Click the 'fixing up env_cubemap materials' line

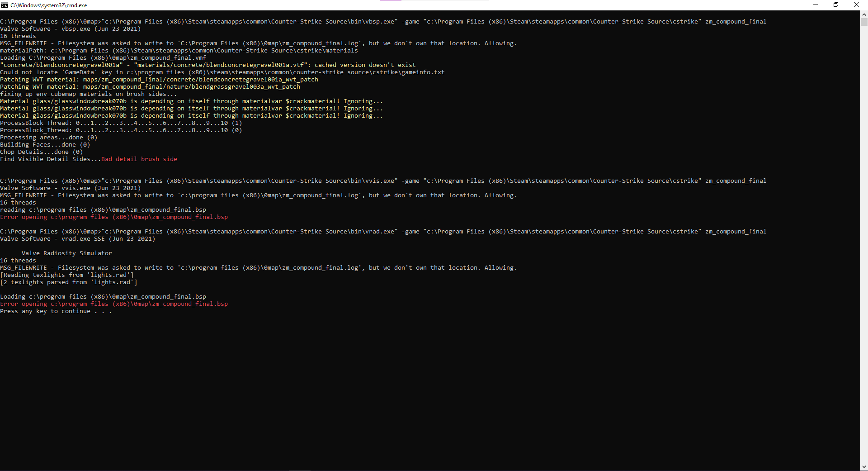pyautogui.click(x=89, y=94)
